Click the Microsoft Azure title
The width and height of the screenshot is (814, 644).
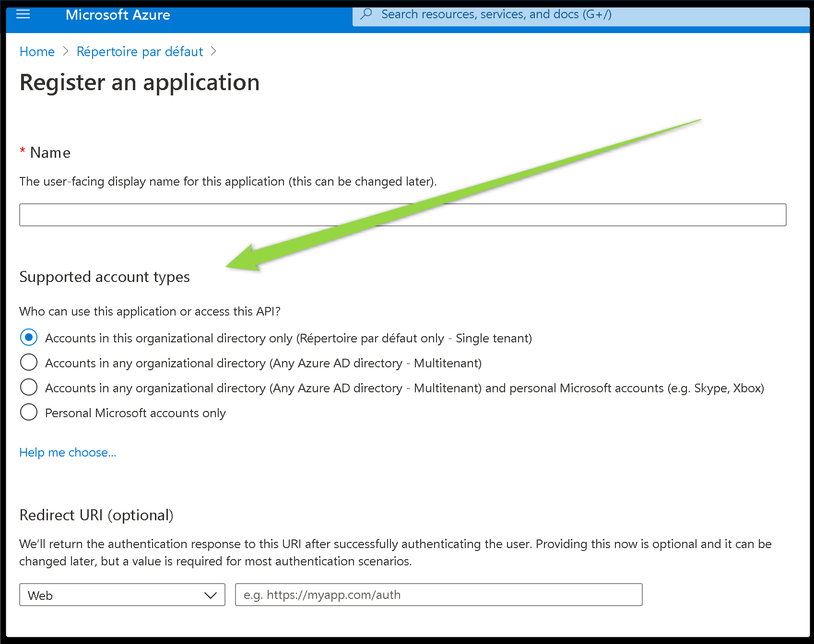[x=118, y=15]
